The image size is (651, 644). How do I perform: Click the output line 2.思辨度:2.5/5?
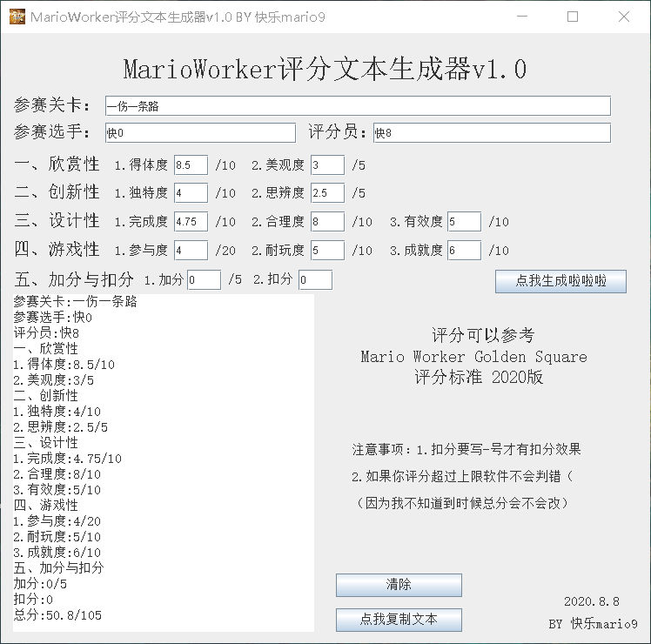pos(61,426)
